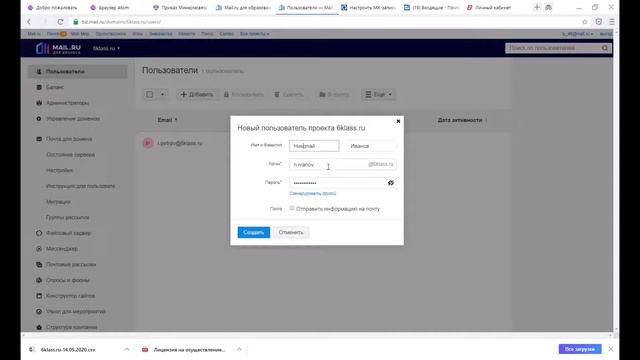The width and height of the screenshot is (640, 360).
Task: Click the Конструктор сайтов sidebar icon
Action: point(39,296)
